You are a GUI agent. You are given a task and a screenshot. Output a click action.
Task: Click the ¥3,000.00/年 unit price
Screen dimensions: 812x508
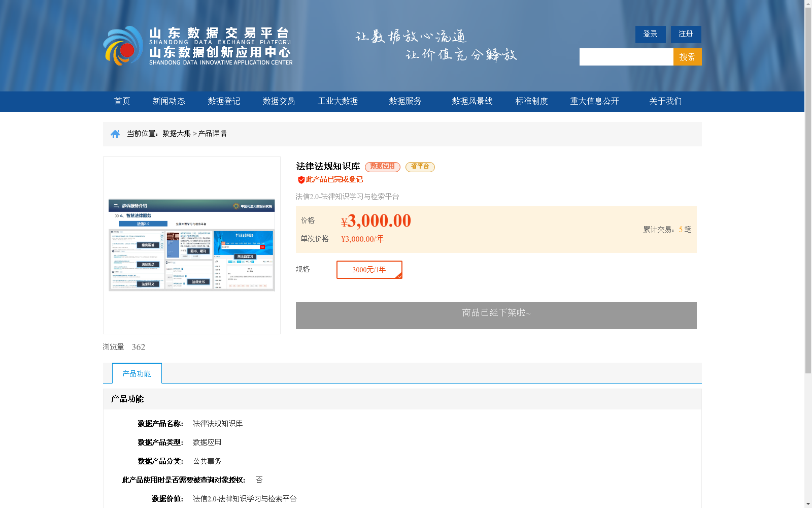click(362, 239)
